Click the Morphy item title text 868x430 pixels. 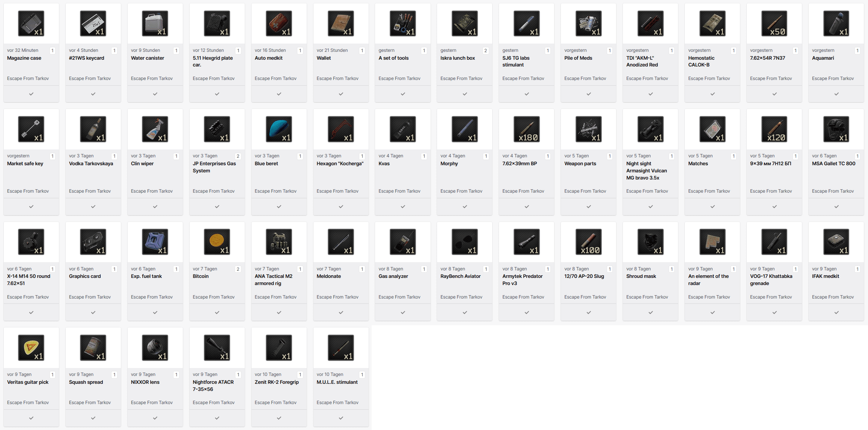click(449, 164)
